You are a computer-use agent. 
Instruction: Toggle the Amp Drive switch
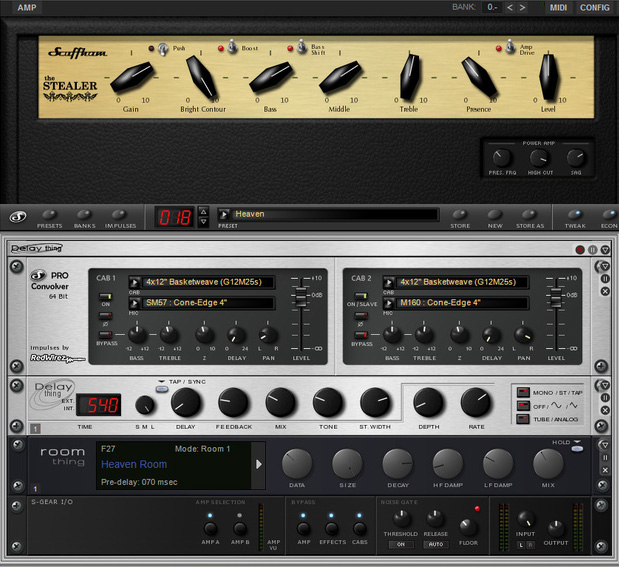pos(510,47)
